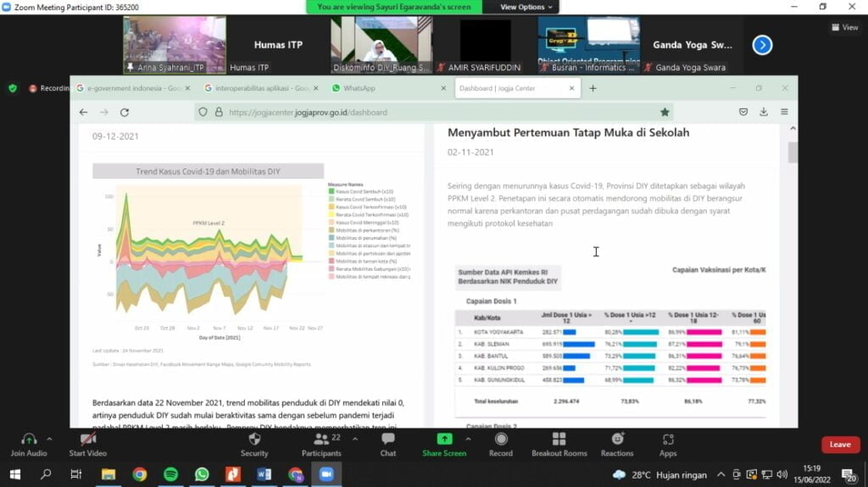Open the Zoom Apps icon
This screenshot has height=487, width=868.
point(668,440)
